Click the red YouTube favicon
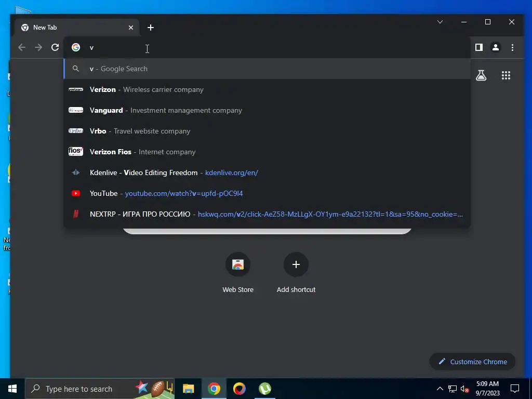The image size is (532, 399). [76, 193]
